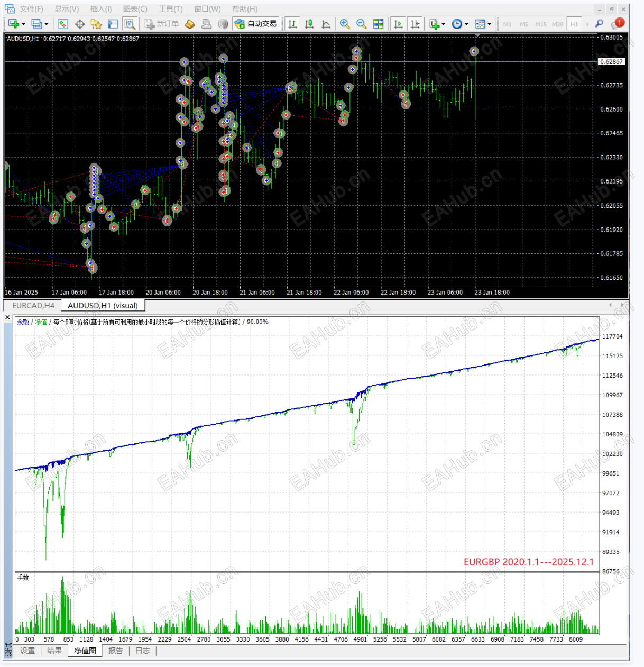Image resolution: width=644 pixels, height=667 pixels.
Task: Select the AUDUSD,H1 (visual) chart tab
Action: [x=103, y=306]
